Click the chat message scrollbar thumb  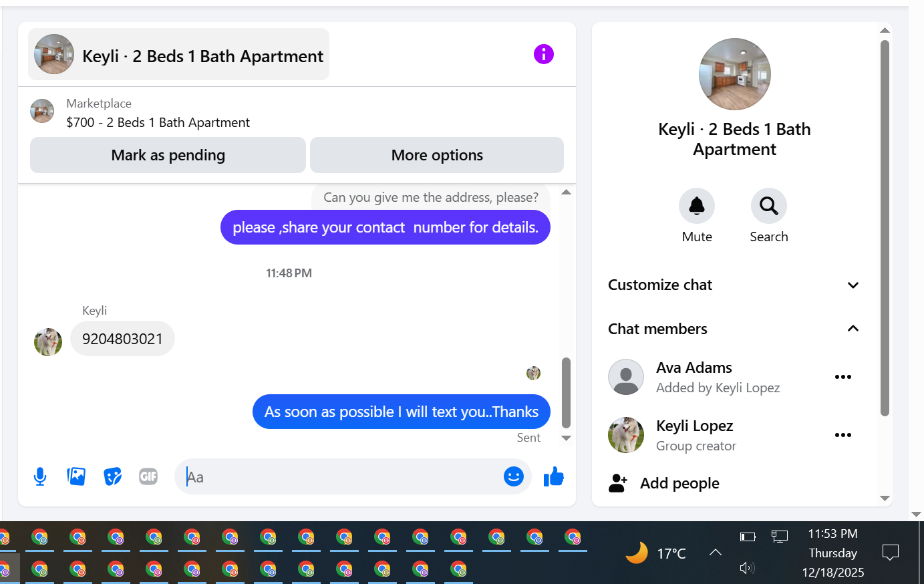point(566,393)
